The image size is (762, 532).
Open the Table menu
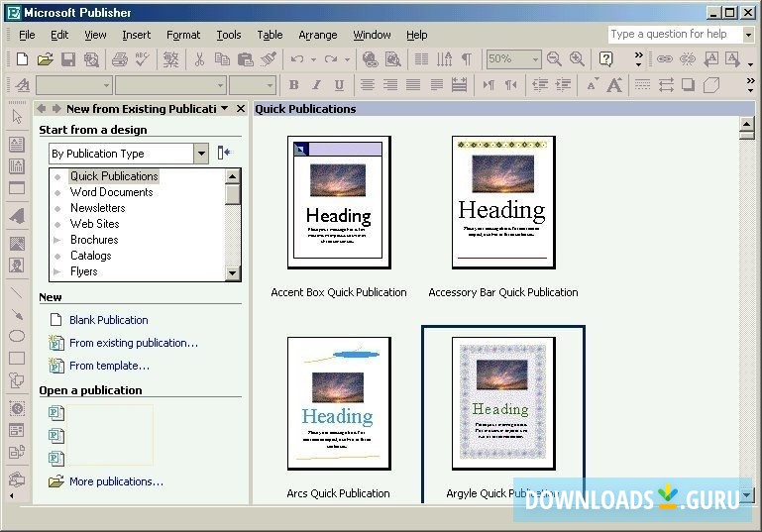[x=270, y=35]
